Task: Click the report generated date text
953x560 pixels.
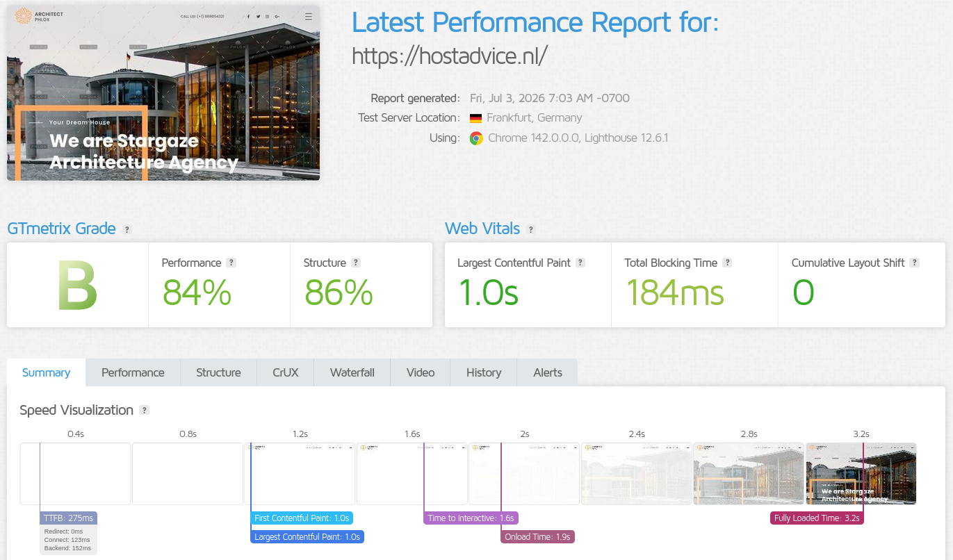Action: (550, 98)
